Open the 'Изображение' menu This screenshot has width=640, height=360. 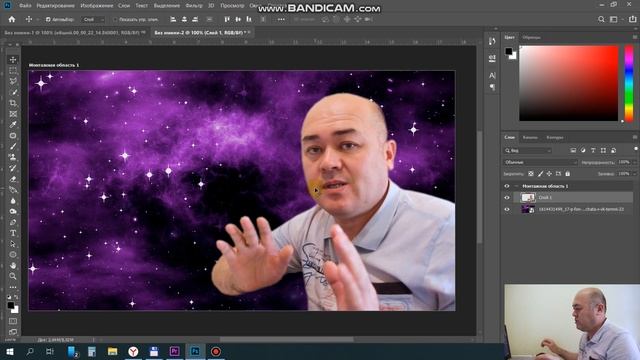[x=97, y=6]
